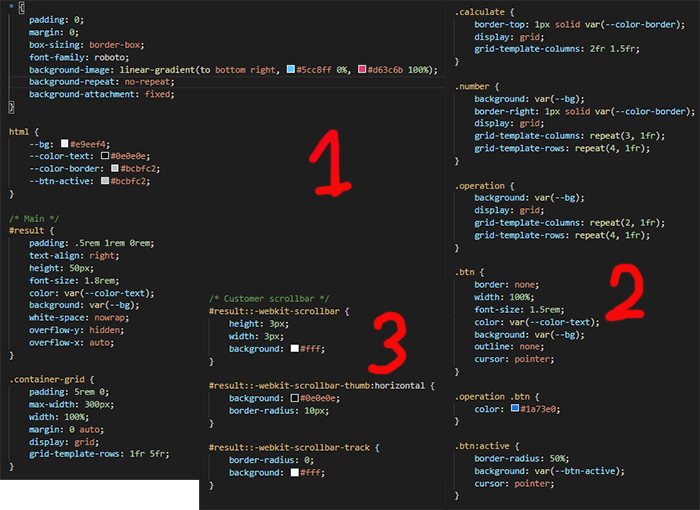Click the line "font-size: 1.8rem;"
Image resolution: width=700 pixels, height=510 pixels.
pyautogui.click(x=74, y=280)
